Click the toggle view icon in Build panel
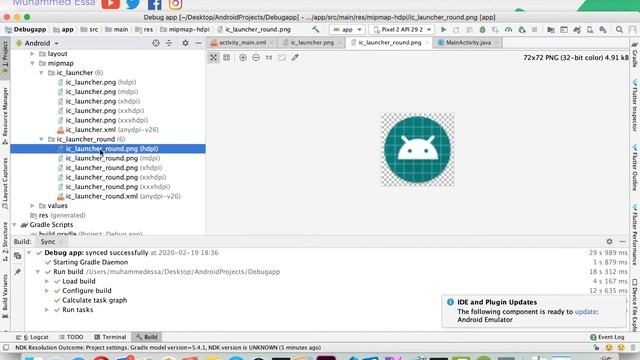This screenshot has height=360, width=640. 17,256
